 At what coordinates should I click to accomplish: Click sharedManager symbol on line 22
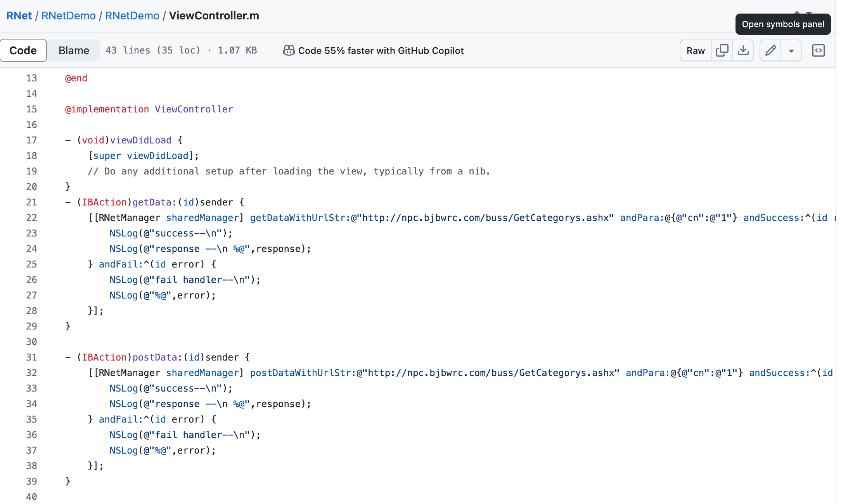[x=202, y=218]
